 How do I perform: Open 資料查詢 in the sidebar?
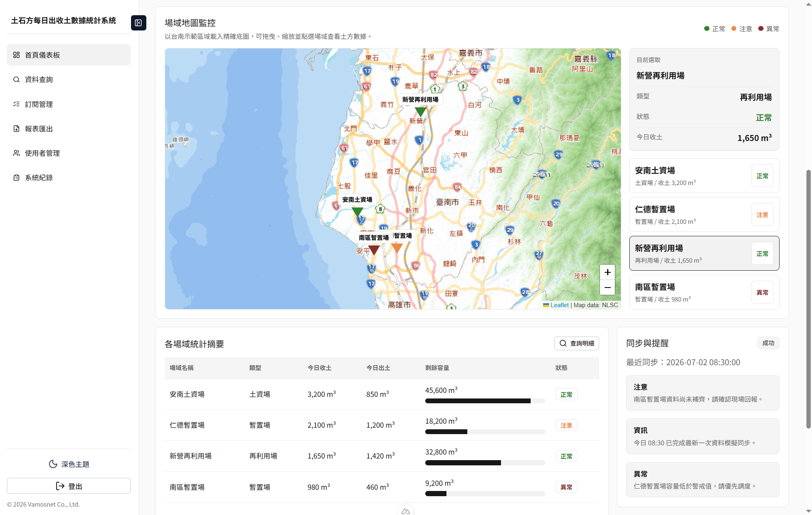(69, 79)
